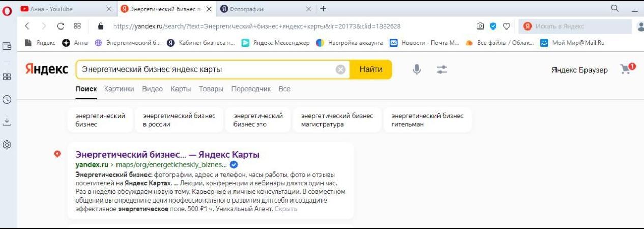Open the Картинки search tab

click(x=119, y=89)
